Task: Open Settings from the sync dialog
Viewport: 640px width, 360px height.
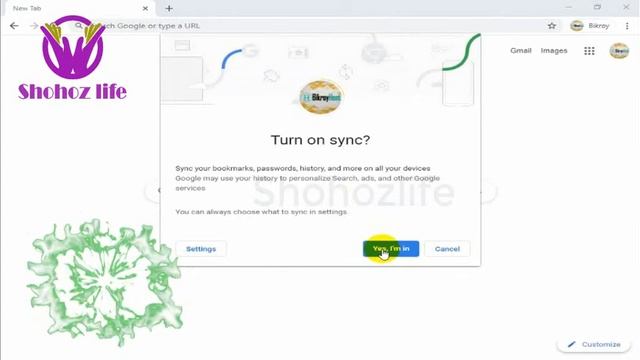Action: pyautogui.click(x=201, y=249)
